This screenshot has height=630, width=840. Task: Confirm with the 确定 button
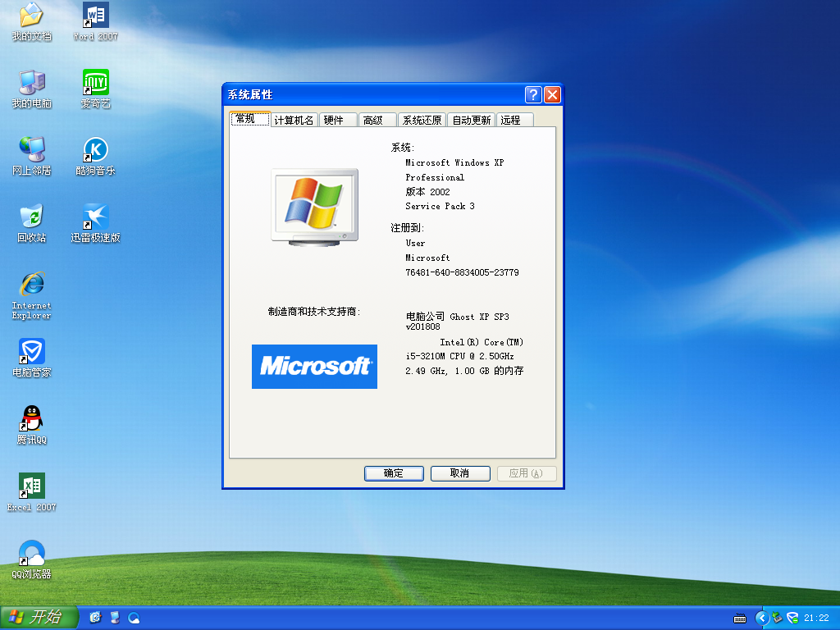[394, 473]
